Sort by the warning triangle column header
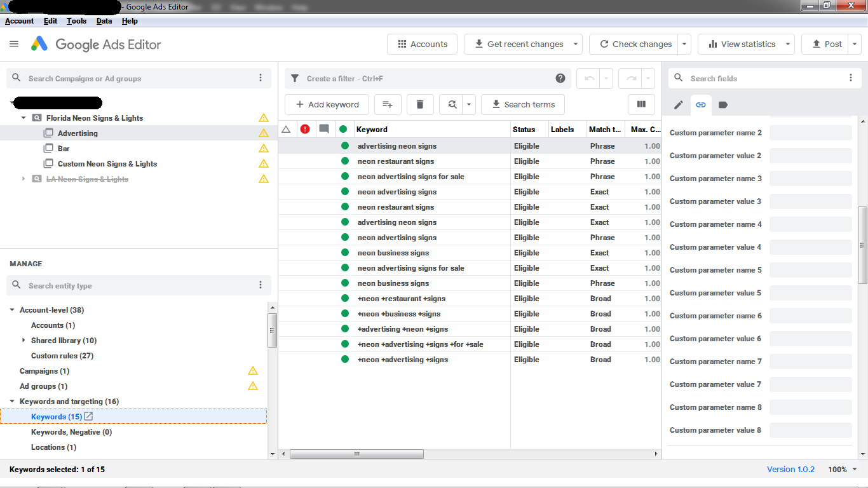The height and width of the screenshot is (488, 868). pos(286,129)
